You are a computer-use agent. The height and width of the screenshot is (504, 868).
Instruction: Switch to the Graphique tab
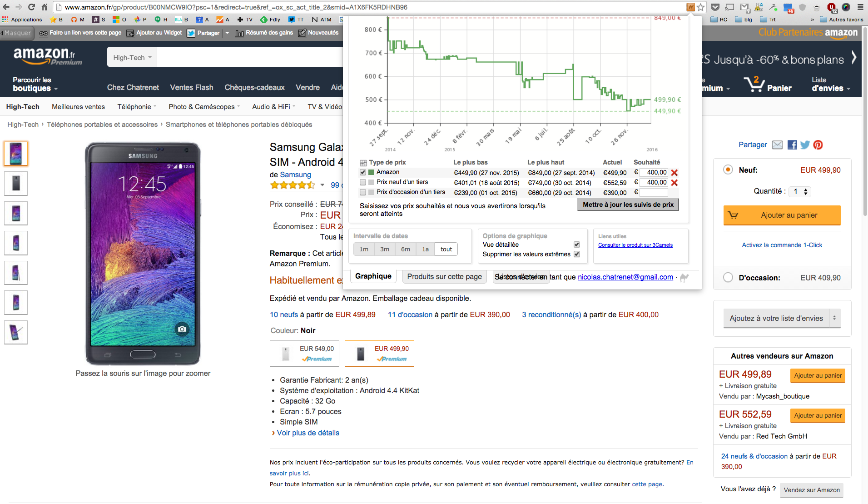pos(373,276)
